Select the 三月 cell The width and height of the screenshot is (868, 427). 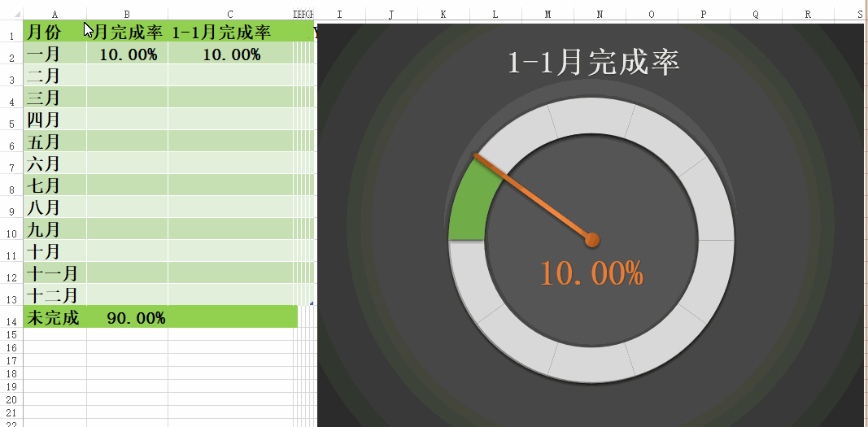pos(55,98)
